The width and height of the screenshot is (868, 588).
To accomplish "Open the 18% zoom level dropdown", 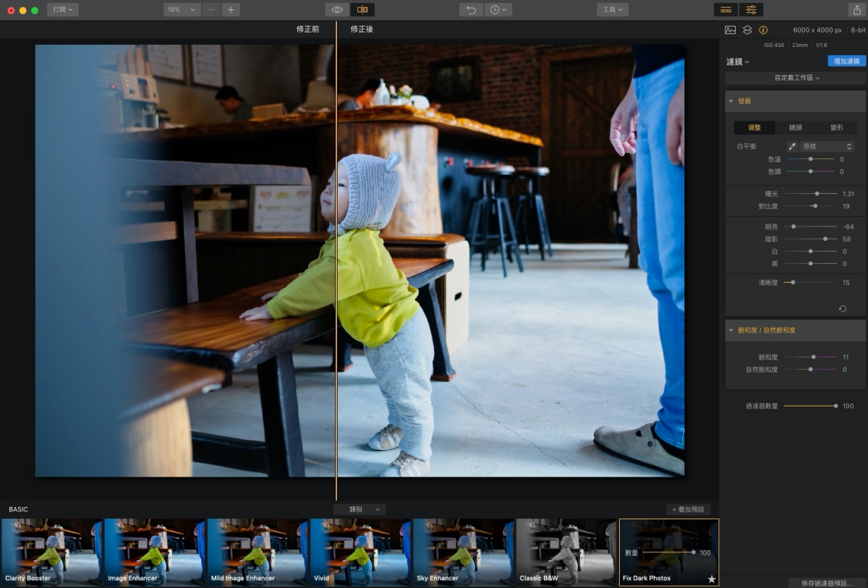I will (182, 10).
